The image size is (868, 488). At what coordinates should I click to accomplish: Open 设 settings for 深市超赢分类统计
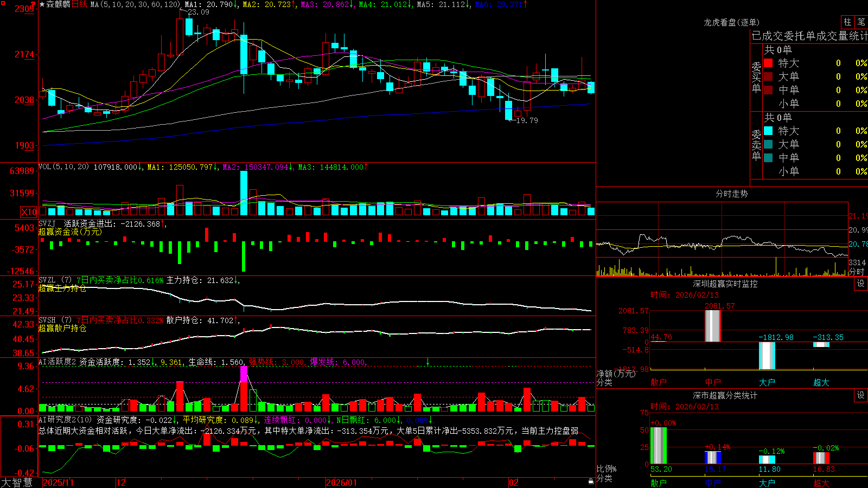tap(861, 395)
